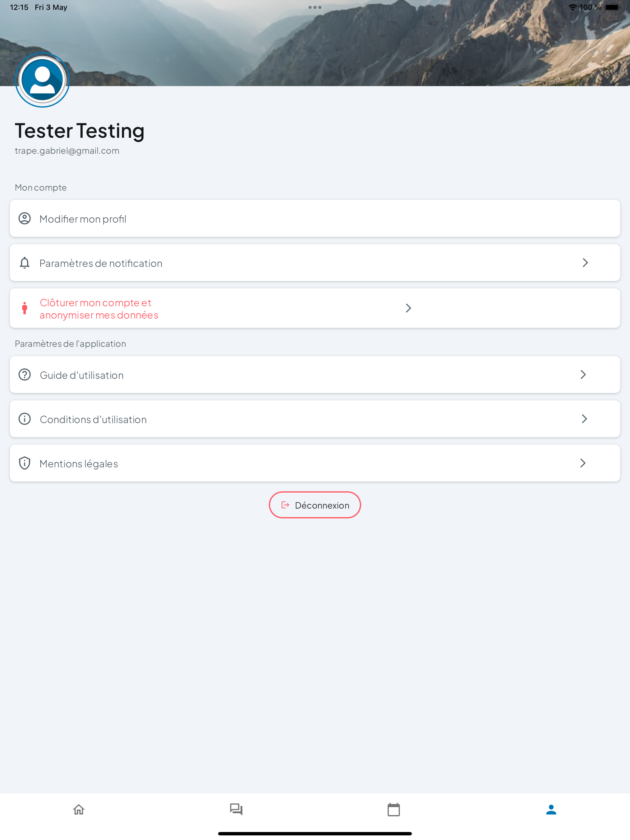Screen dimensions: 630x840
Task: Open the messages chat bubble icon
Action: (x=236, y=810)
